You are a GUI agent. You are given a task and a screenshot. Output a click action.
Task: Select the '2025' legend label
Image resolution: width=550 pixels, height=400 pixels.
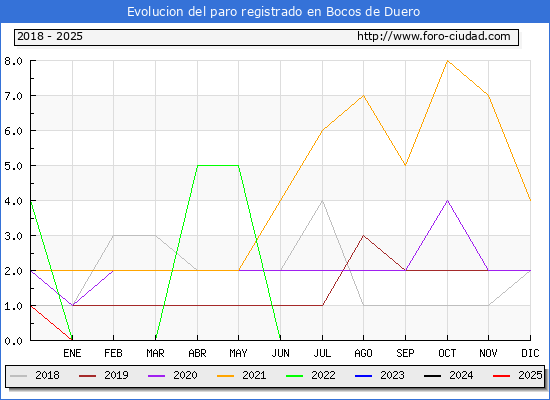coord(530,375)
